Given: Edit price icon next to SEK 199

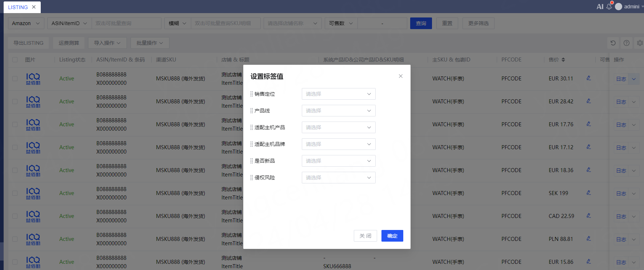Looking at the screenshot, I should click(x=589, y=192).
